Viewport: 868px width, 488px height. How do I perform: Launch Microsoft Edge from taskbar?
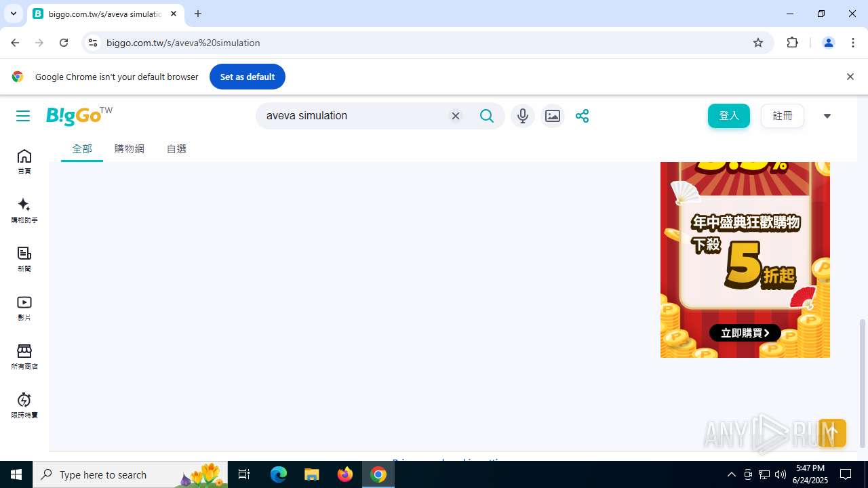pyautogui.click(x=279, y=474)
